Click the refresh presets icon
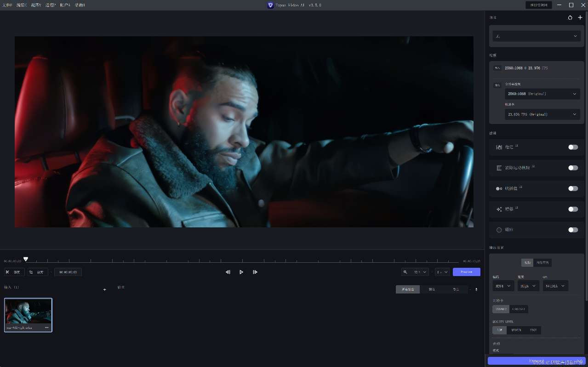This screenshot has height=367, width=588. (x=570, y=17)
